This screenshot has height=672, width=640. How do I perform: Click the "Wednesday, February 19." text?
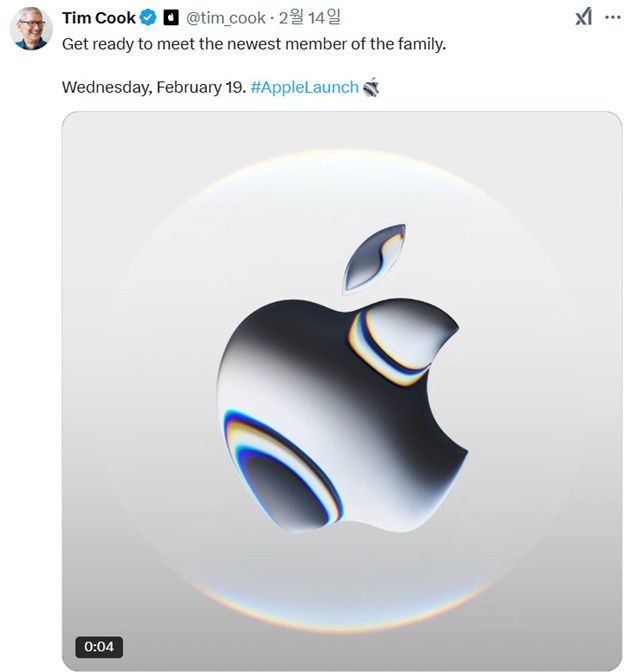[154, 87]
